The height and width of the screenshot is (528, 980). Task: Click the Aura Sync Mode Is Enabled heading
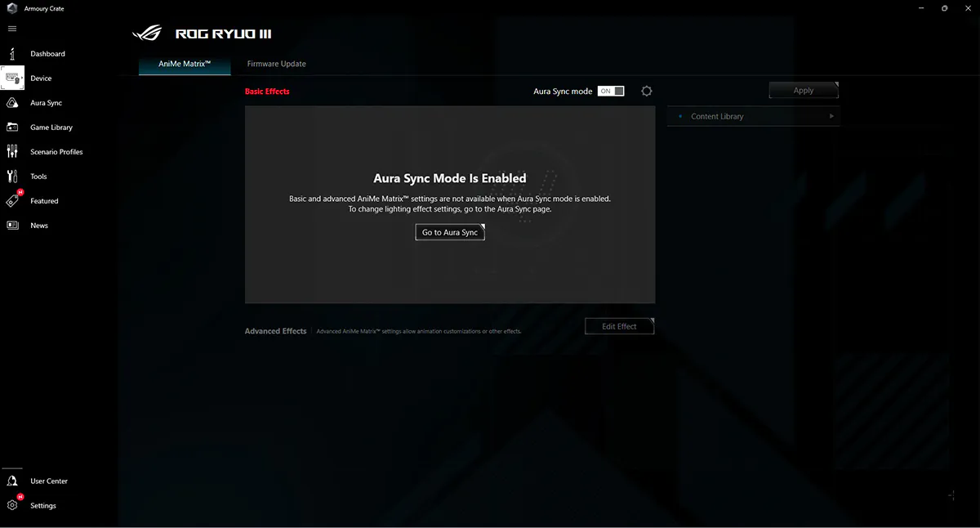[450, 178]
